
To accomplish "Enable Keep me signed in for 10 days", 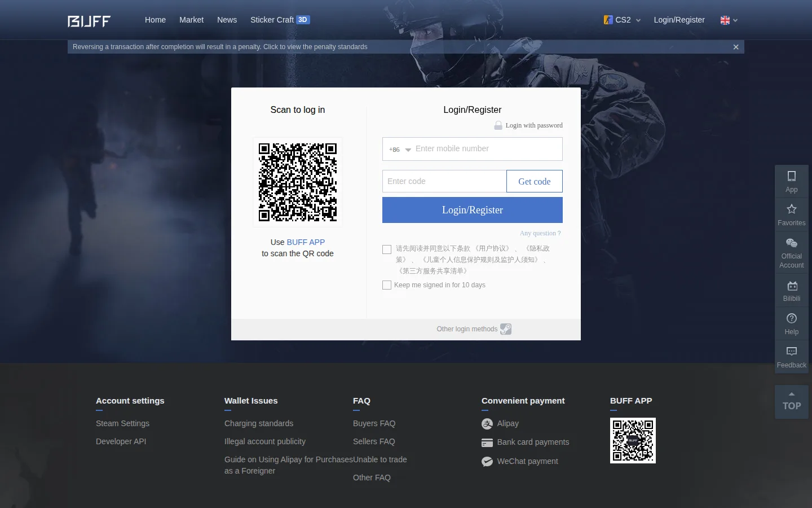I will coord(387,285).
